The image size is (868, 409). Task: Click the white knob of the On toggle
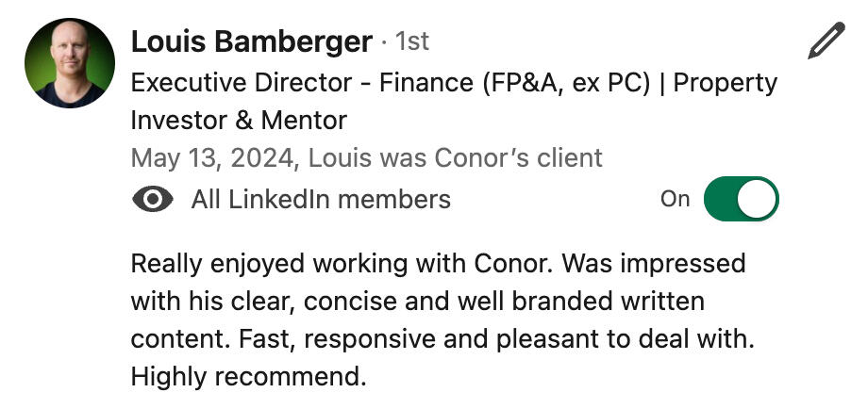759,200
